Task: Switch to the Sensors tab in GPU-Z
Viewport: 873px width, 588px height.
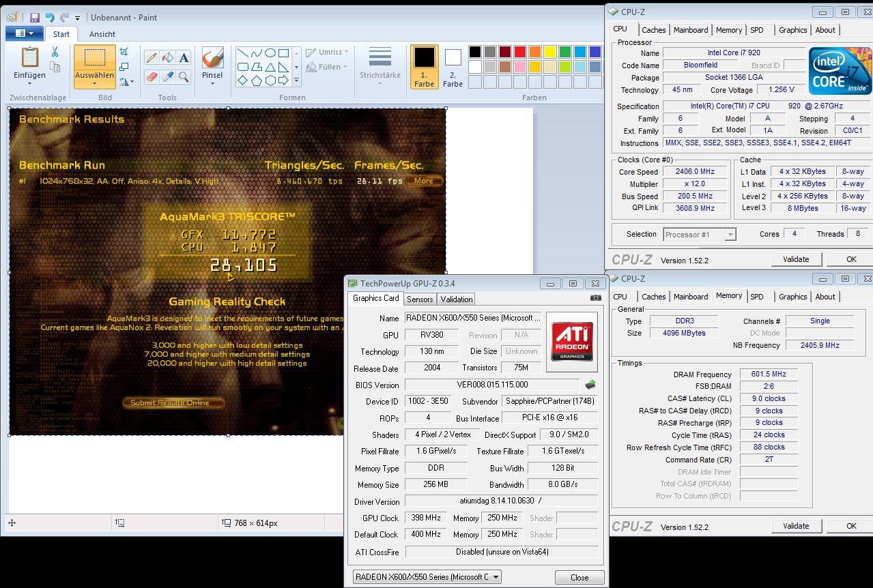Action: tap(420, 299)
